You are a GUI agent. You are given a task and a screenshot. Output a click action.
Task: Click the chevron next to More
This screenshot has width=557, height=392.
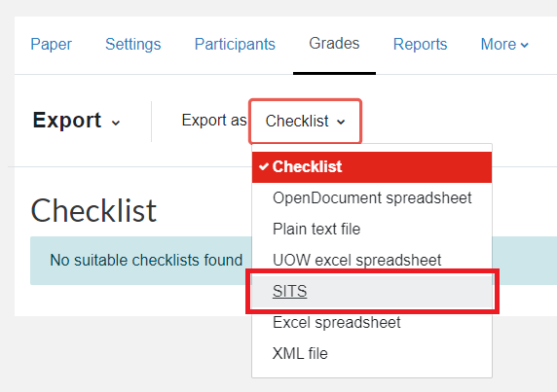point(524,45)
